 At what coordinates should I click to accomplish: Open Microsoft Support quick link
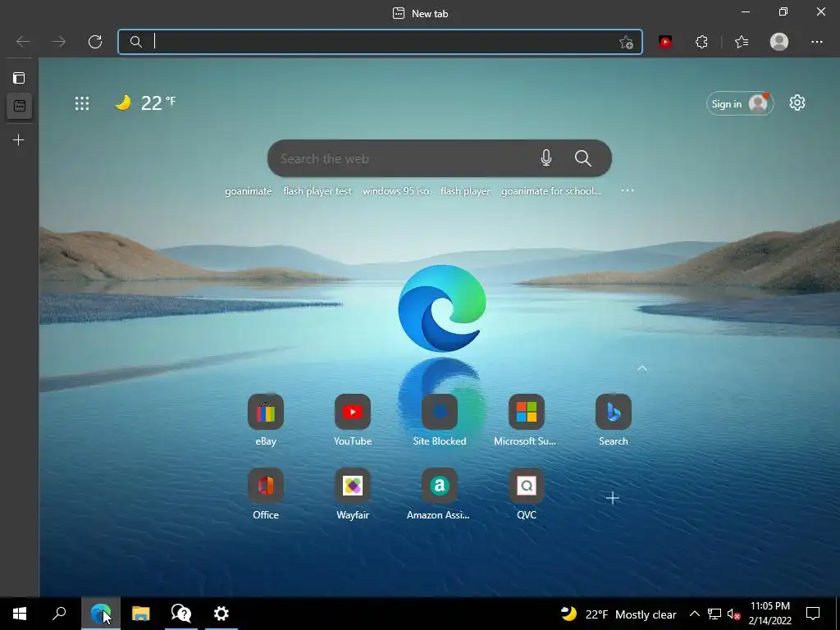pyautogui.click(x=526, y=420)
